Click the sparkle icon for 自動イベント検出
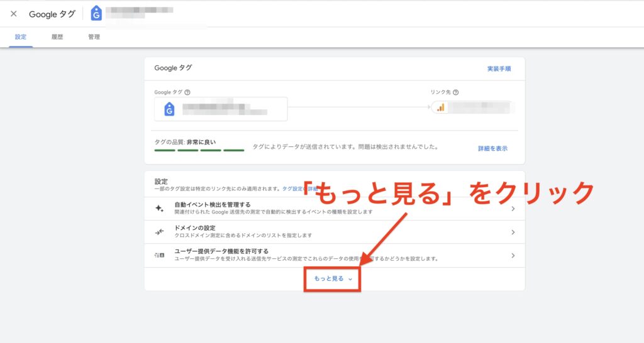 click(x=159, y=209)
